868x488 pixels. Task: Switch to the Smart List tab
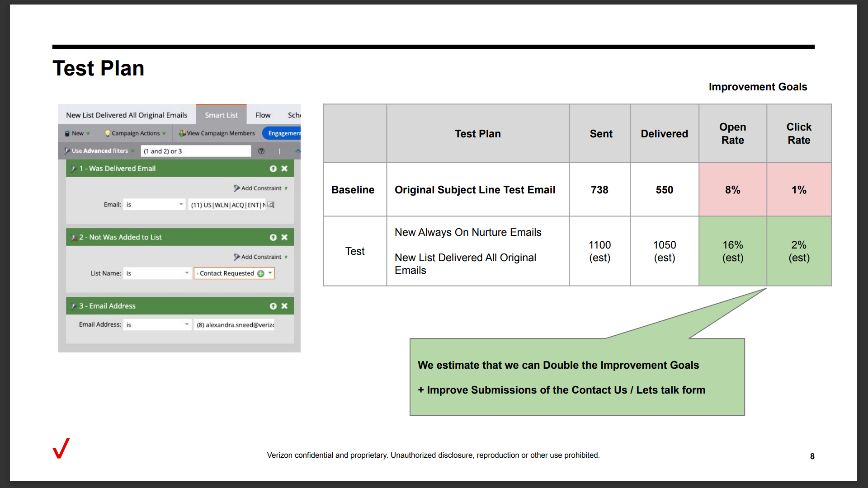click(221, 115)
